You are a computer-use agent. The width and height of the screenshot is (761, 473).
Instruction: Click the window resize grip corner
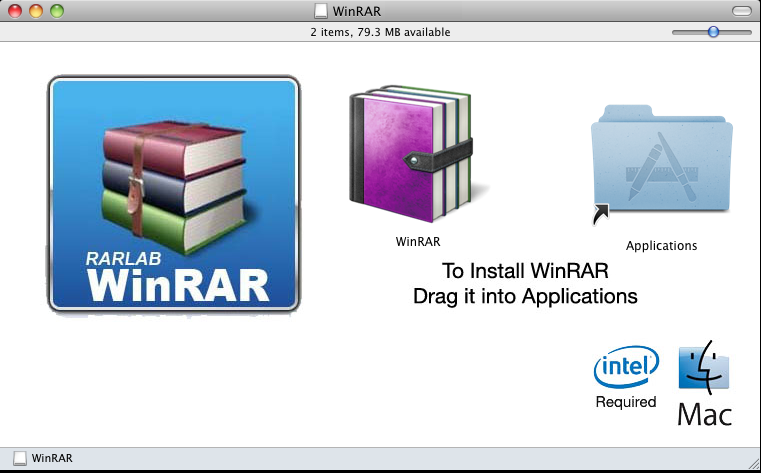click(x=753, y=463)
